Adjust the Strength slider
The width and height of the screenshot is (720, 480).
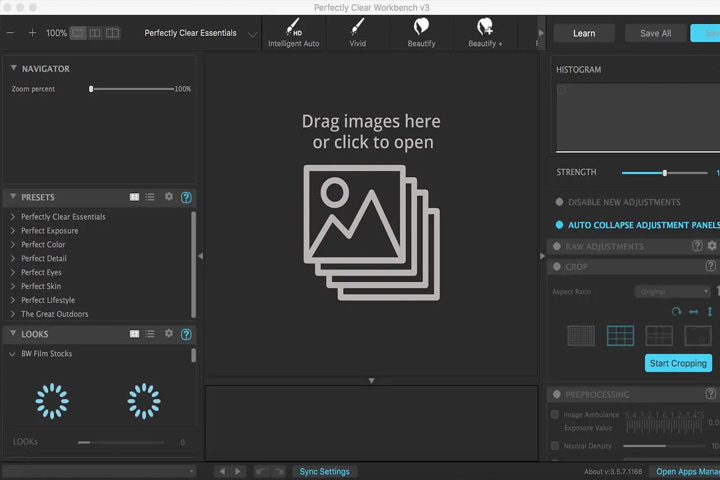(x=664, y=173)
